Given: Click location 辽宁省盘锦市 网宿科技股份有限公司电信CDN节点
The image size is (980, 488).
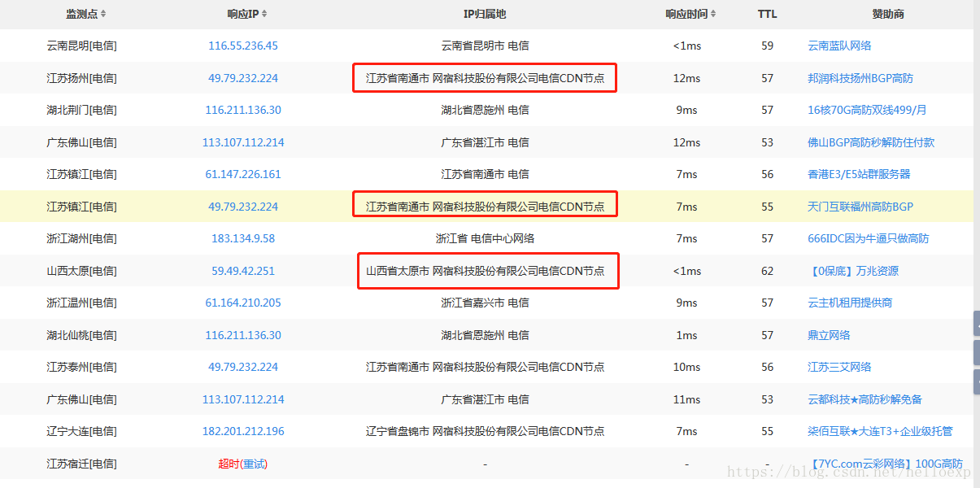Looking at the screenshot, I should click(x=485, y=431).
